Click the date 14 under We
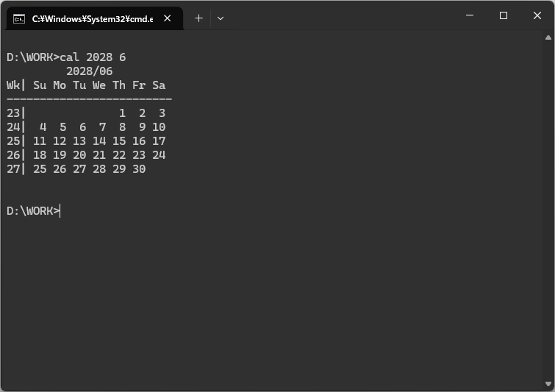 click(x=99, y=141)
